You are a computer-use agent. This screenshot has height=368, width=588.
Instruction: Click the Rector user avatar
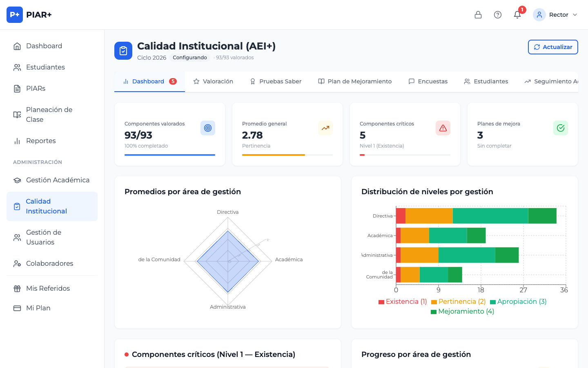[x=539, y=15]
